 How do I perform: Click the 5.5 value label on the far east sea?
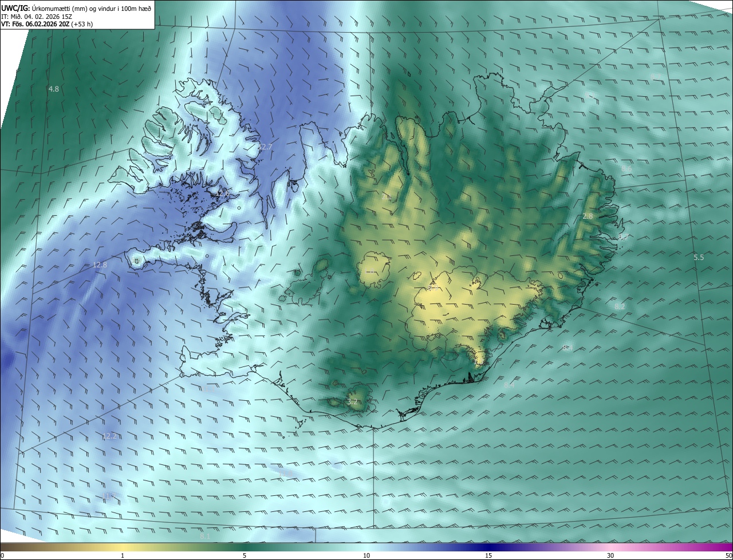699,257
